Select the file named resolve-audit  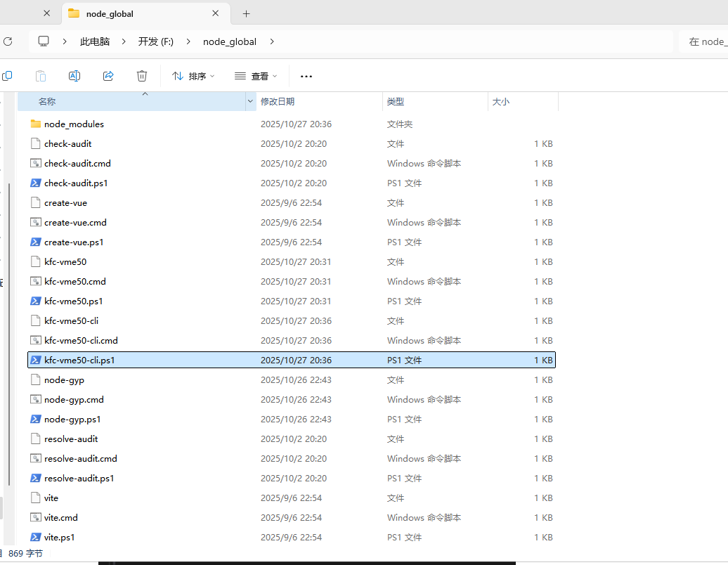(x=71, y=439)
